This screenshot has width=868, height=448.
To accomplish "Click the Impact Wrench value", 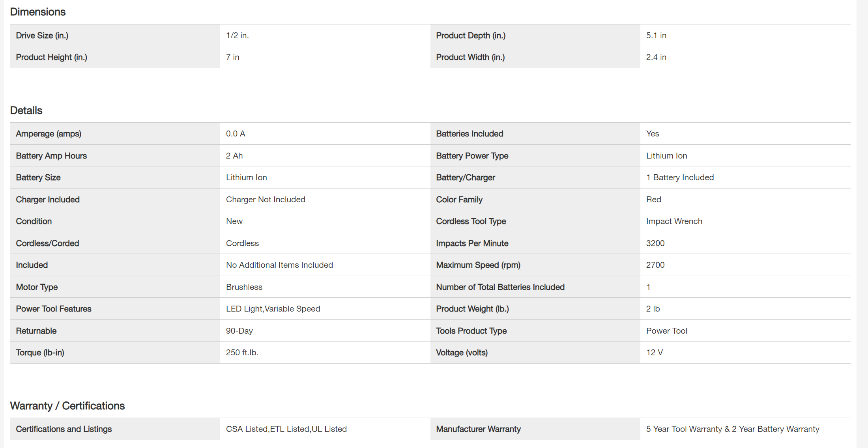I will click(x=674, y=221).
